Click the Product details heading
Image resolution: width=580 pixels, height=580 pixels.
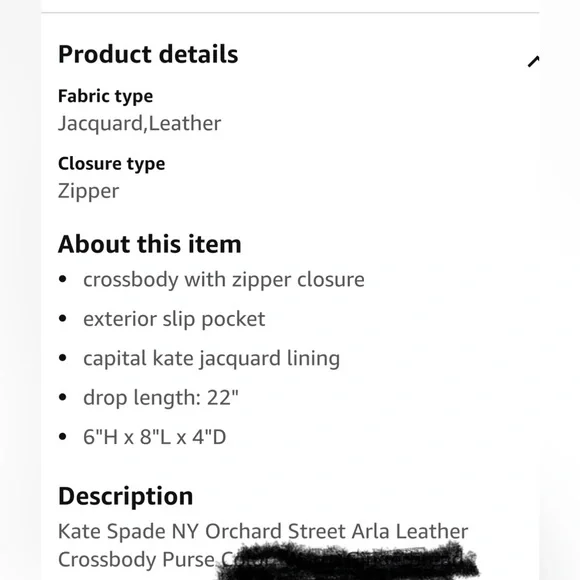tap(148, 54)
